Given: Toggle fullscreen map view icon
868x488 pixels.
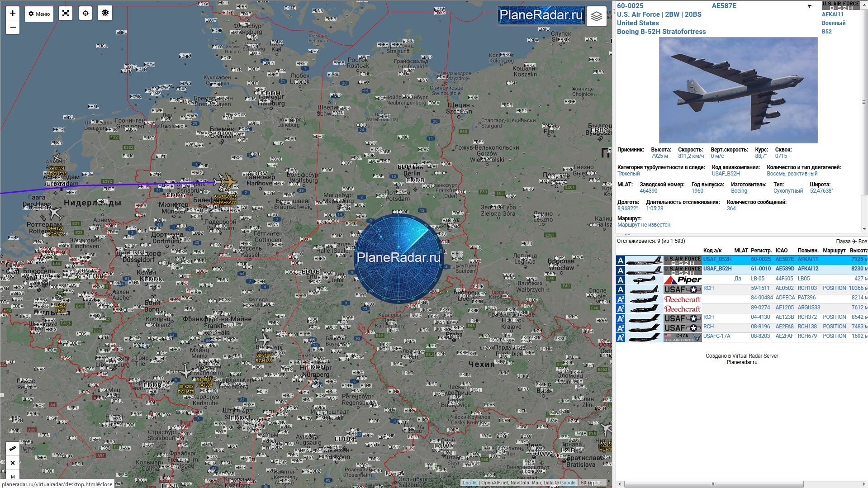Looking at the screenshot, I should tap(66, 14).
